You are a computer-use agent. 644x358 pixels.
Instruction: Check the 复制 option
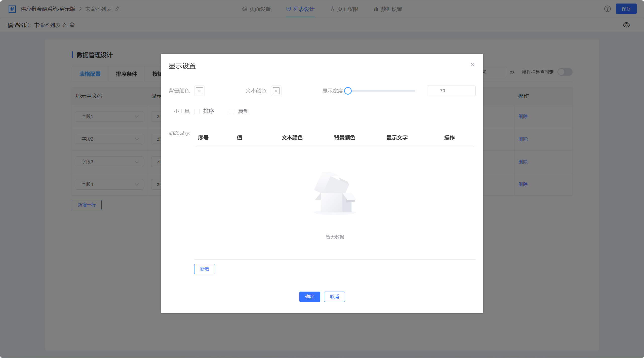pyautogui.click(x=231, y=111)
